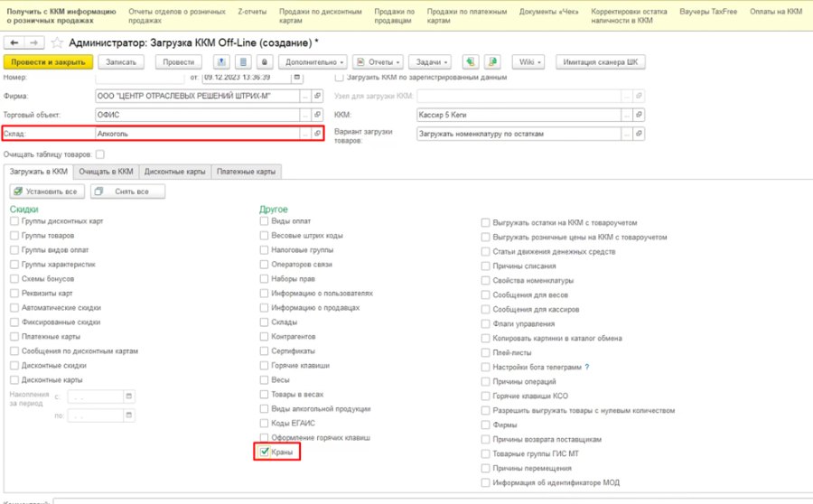Open the Фирма record with open icon

317,96
